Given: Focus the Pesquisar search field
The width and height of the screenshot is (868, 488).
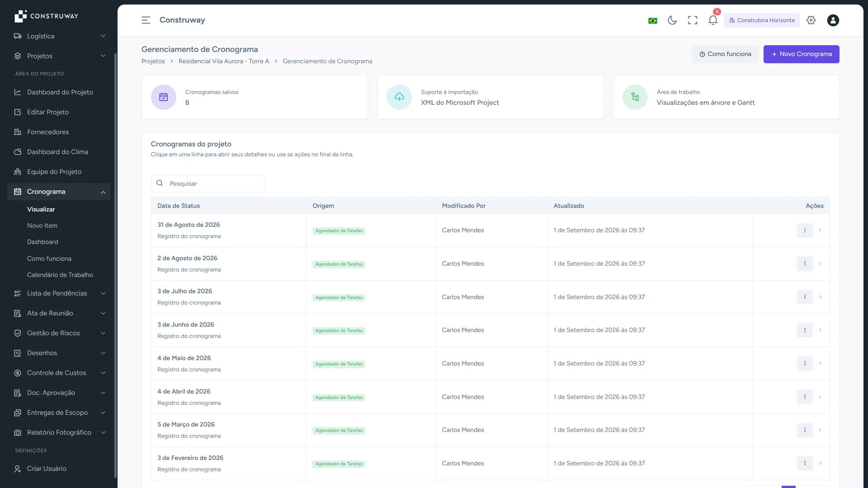Looking at the screenshot, I should [208, 183].
